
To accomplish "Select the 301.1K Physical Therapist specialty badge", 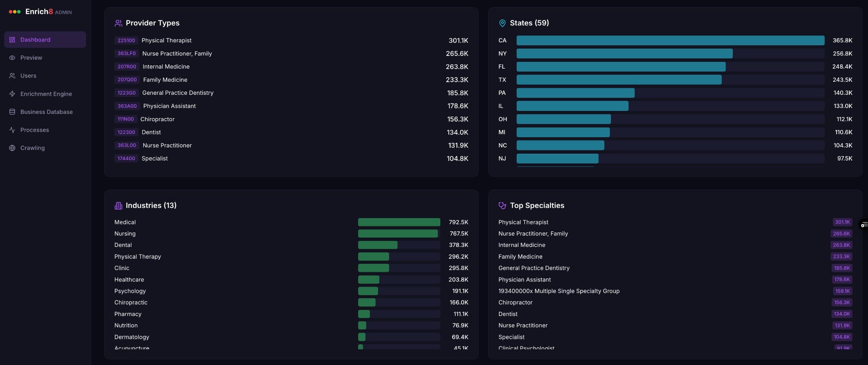I will (x=842, y=222).
